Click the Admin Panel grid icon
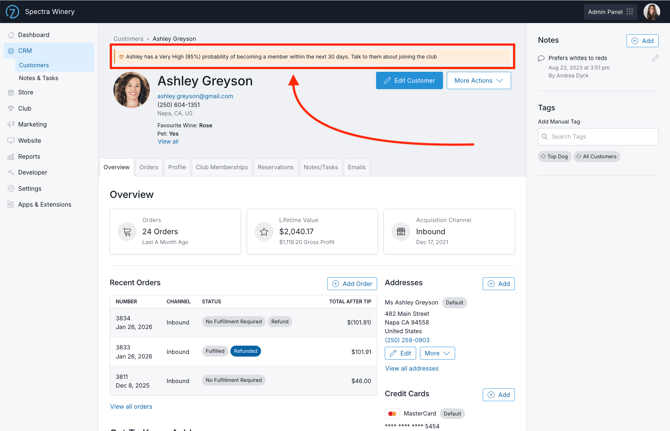The image size is (670, 431). [x=629, y=12]
